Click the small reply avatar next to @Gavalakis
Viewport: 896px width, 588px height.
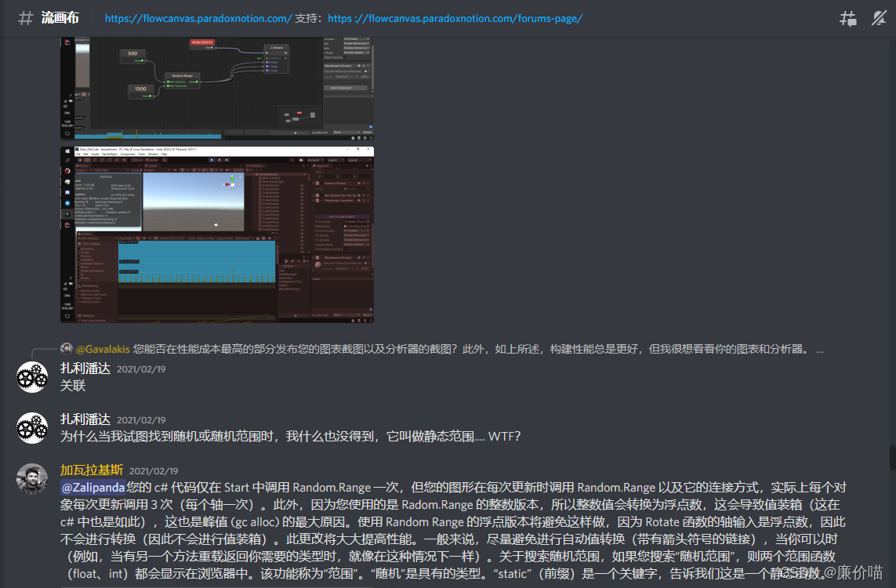67,349
